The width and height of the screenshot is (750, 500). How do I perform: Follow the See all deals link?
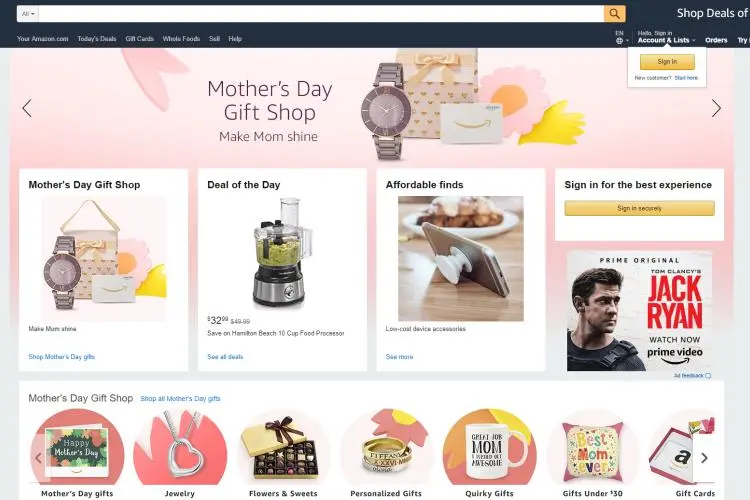point(225,357)
